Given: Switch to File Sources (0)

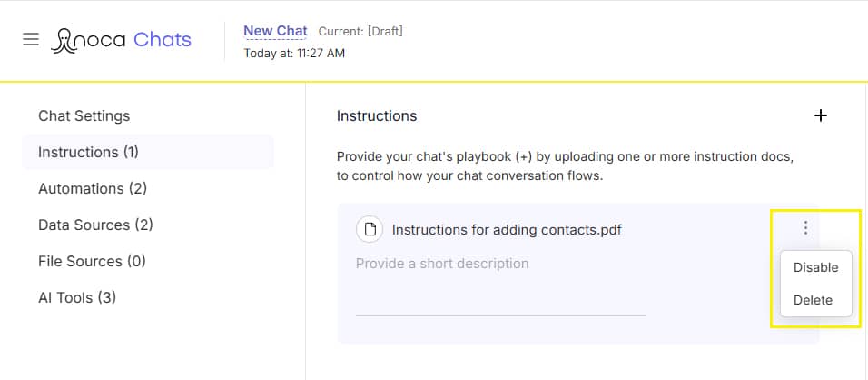Looking at the screenshot, I should coord(92,261).
